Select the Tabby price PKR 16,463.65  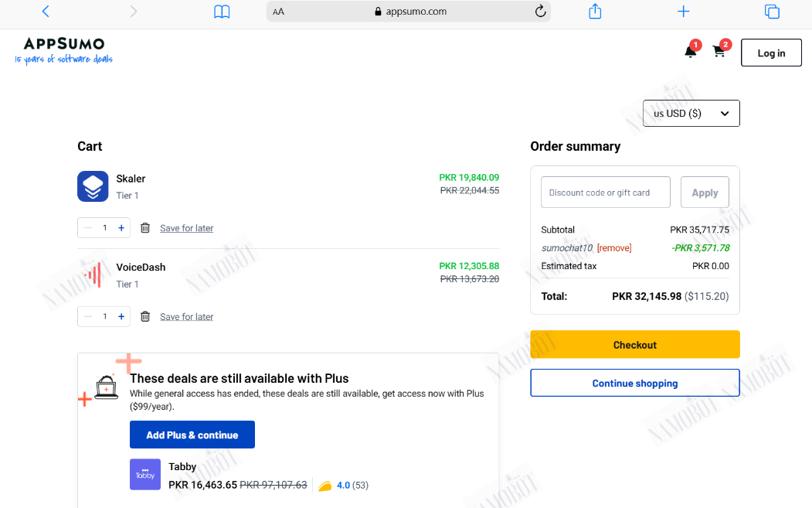point(203,486)
